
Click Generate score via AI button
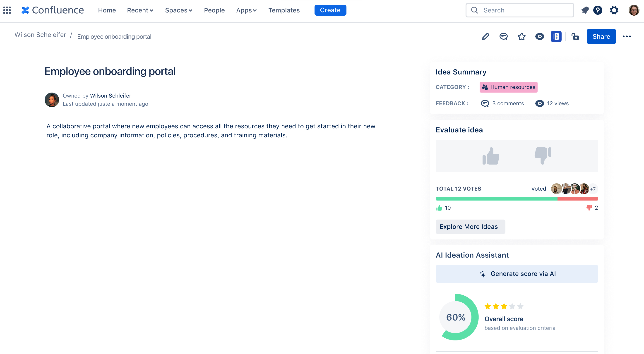pos(517,274)
